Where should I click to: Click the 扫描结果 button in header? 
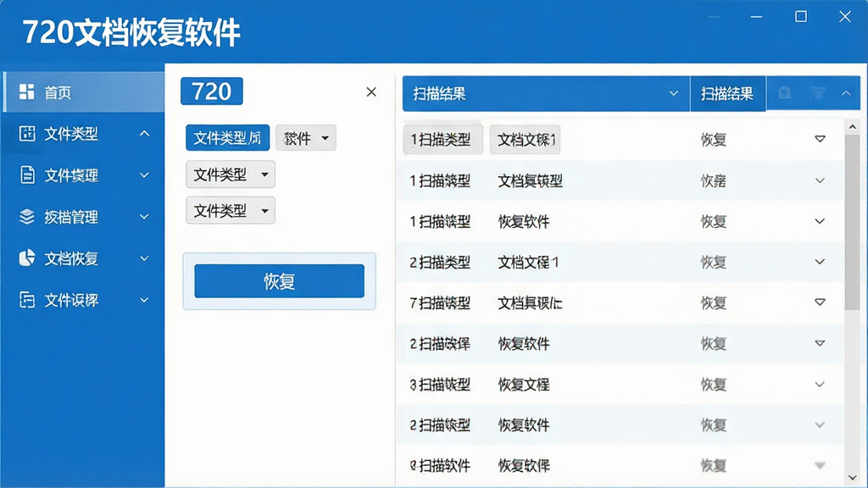(x=727, y=93)
